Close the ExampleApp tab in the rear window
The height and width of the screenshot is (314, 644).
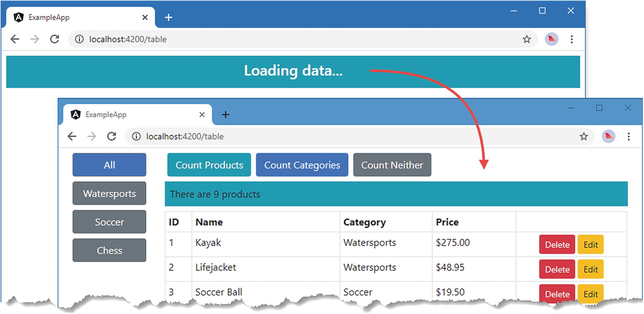pos(145,17)
